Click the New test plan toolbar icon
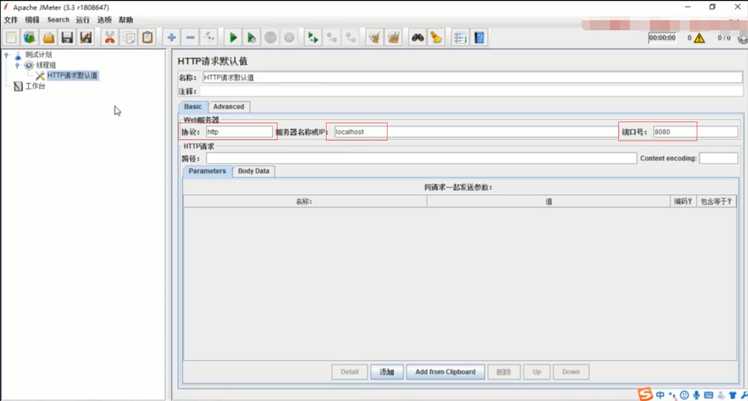Image resolution: width=748 pixels, height=401 pixels. [11, 37]
